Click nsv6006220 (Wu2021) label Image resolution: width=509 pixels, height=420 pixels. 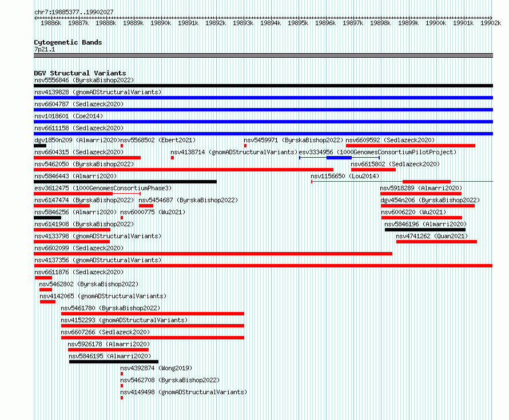[413, 212]
